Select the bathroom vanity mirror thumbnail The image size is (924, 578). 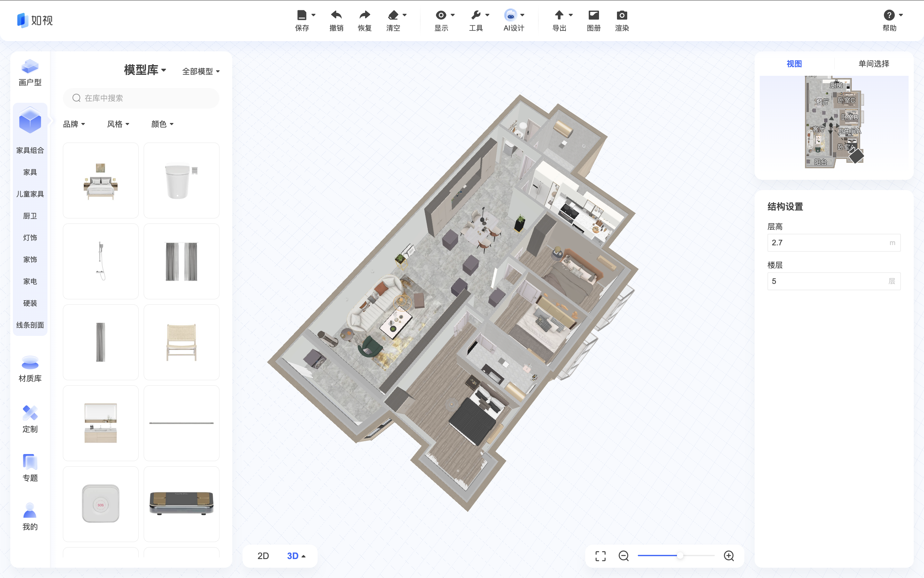[100, 423]
